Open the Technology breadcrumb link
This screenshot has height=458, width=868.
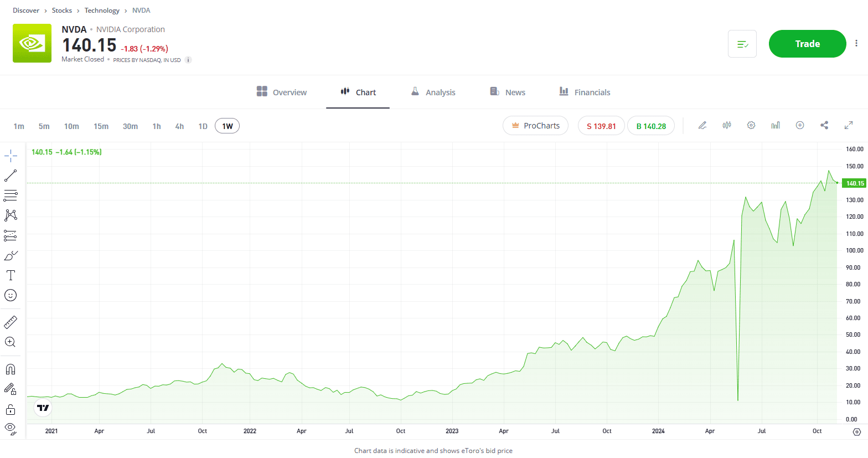pyautogui.click(x=102, y=11)
